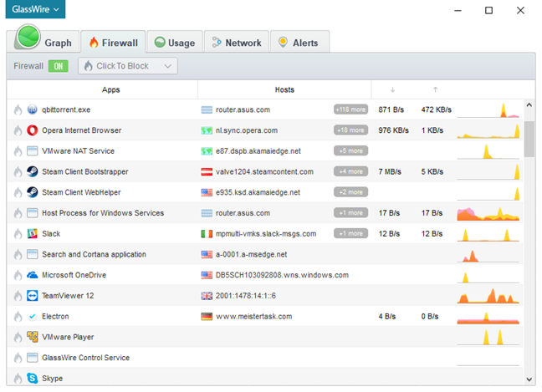This screenshot has width=542, height=392.
Task: Block Skype using its flame icon
Action: [18, 379]
